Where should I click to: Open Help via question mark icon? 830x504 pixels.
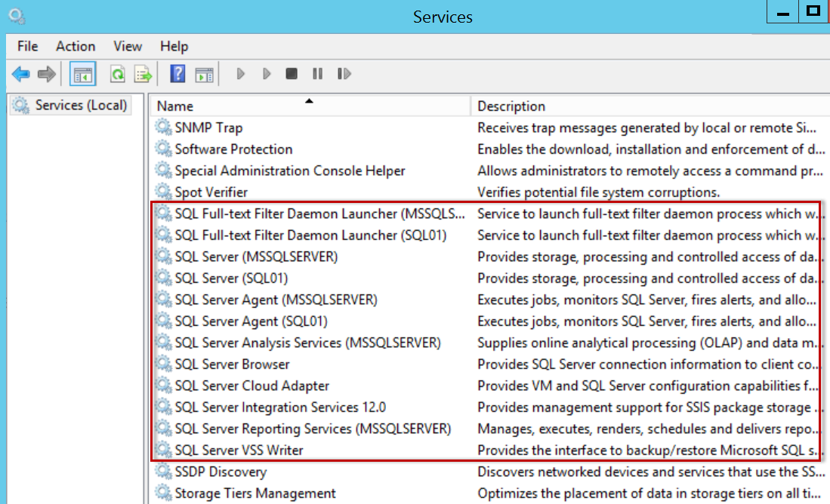[178, 73]
